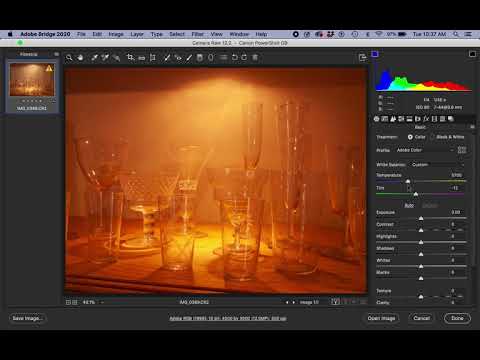Open White Balance dropdown set to Custom
This screenshot has width=480, height=360.
coord(438,165)
